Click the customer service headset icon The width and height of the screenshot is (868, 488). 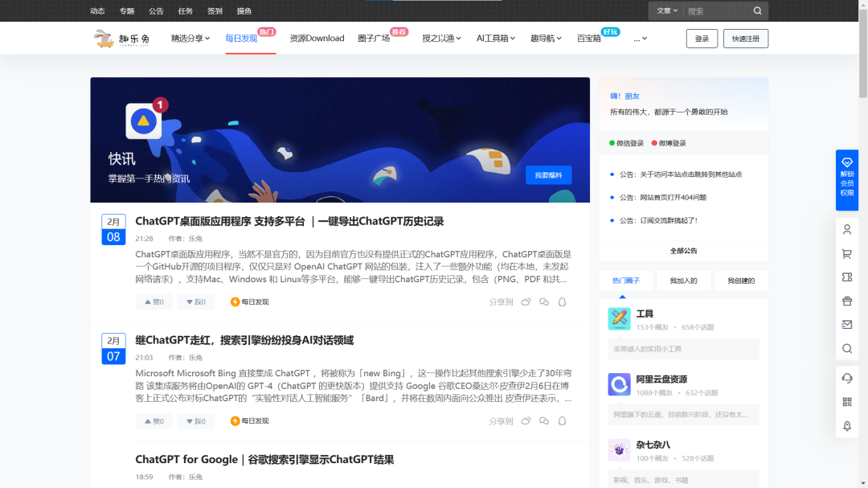coord(847,379)
